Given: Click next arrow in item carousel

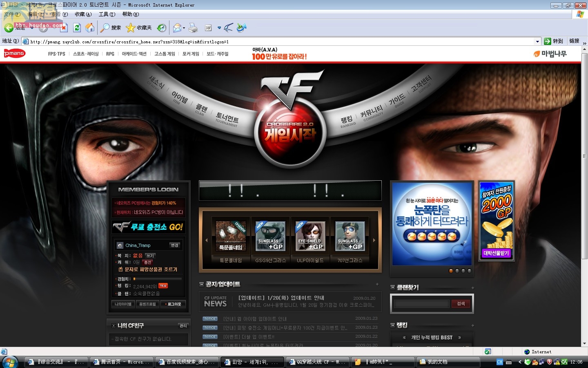Looking at the screenshot, I should pyautogui.click(x=374, y=240).
